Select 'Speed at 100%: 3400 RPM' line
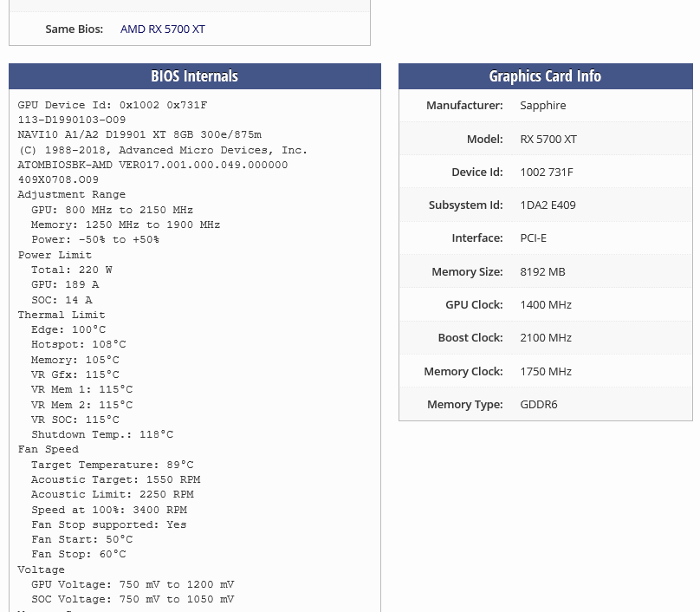The image size is (700, 612). click(109, 510)
